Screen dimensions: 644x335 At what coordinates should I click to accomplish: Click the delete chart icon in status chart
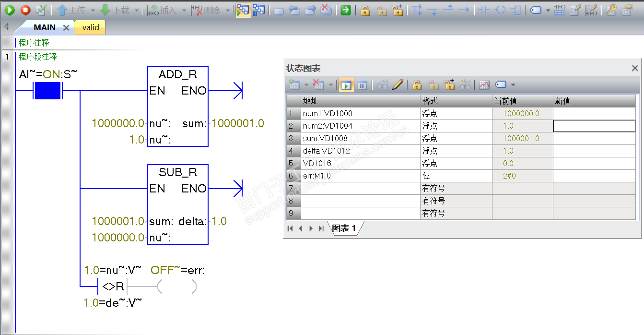[x=318, y=85]
